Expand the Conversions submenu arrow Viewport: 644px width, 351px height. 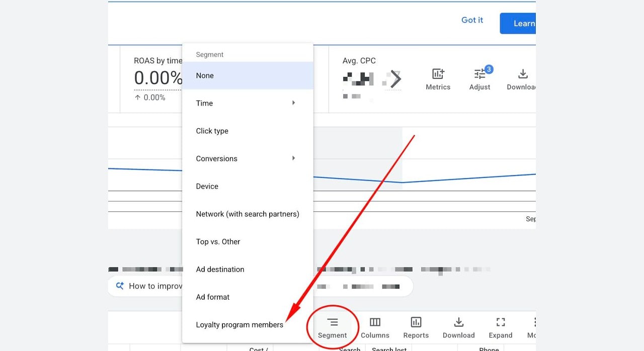click(293, 158)
